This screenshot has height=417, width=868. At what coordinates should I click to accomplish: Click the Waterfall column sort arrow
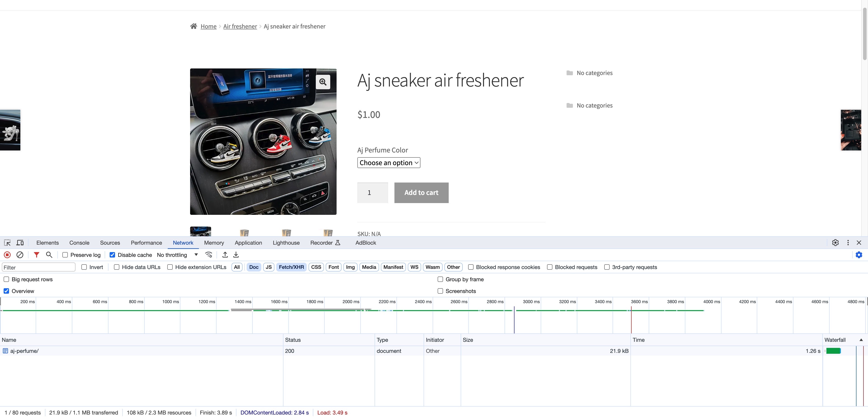(861, 340)
